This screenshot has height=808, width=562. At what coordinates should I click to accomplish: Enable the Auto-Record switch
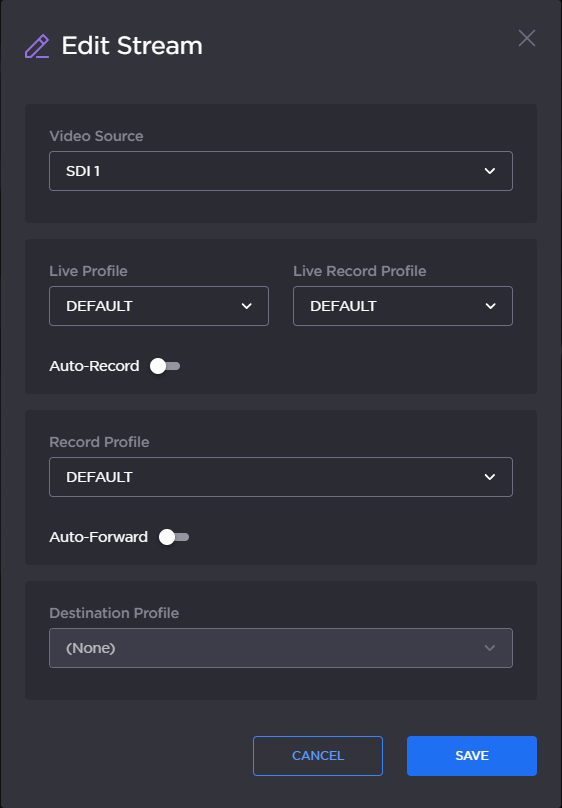165,366
